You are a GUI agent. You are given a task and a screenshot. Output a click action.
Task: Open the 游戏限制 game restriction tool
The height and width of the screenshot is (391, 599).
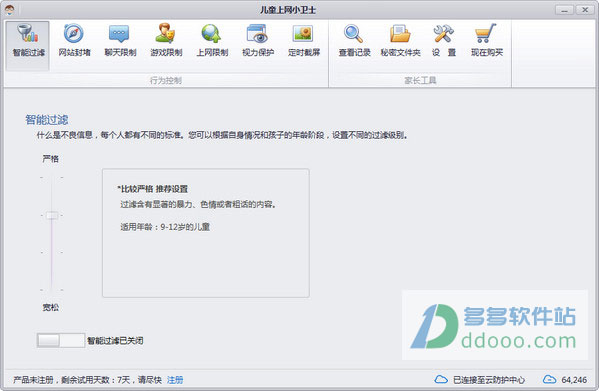tap(166, 41)
